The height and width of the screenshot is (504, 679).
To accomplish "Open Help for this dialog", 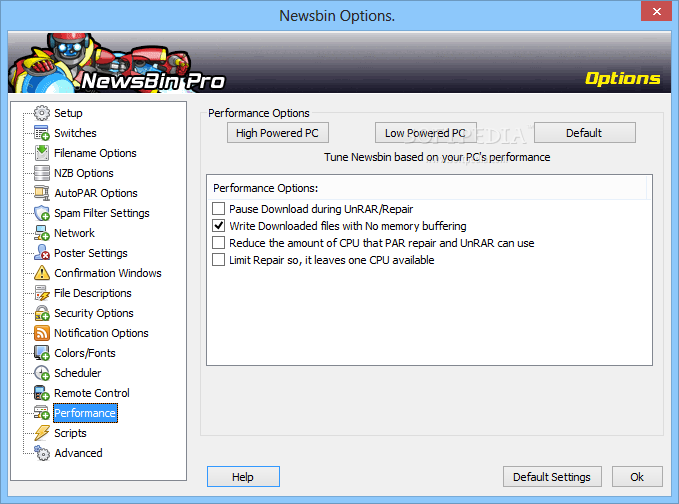I will pos(243,477).
